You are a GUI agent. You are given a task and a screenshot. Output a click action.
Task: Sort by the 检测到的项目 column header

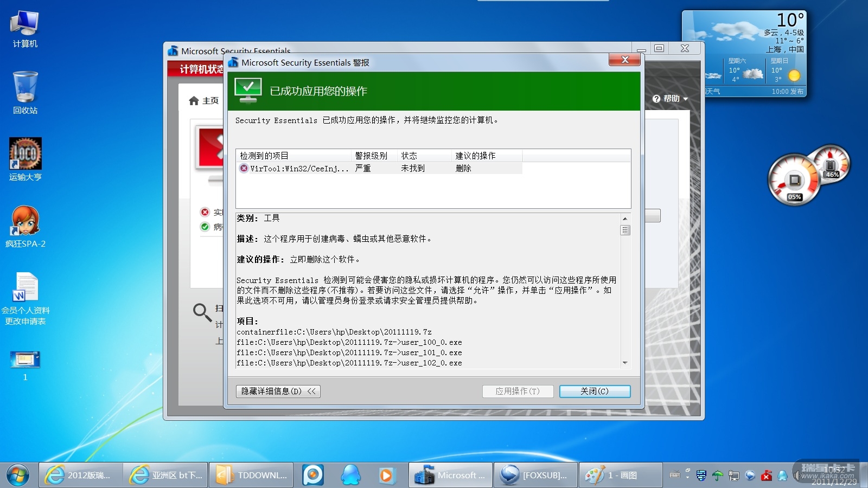pyautogui.click(x=293, y=156)
